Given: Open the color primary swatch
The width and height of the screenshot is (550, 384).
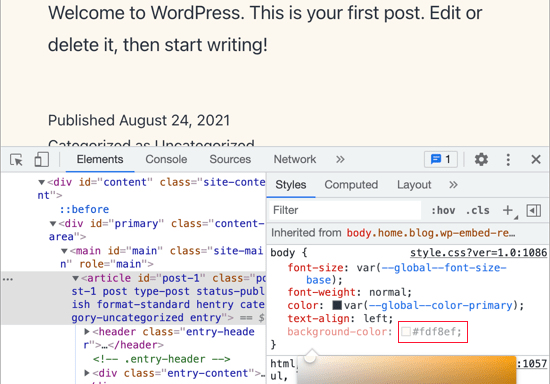Looking at the screenshot, I should [337, 305].
